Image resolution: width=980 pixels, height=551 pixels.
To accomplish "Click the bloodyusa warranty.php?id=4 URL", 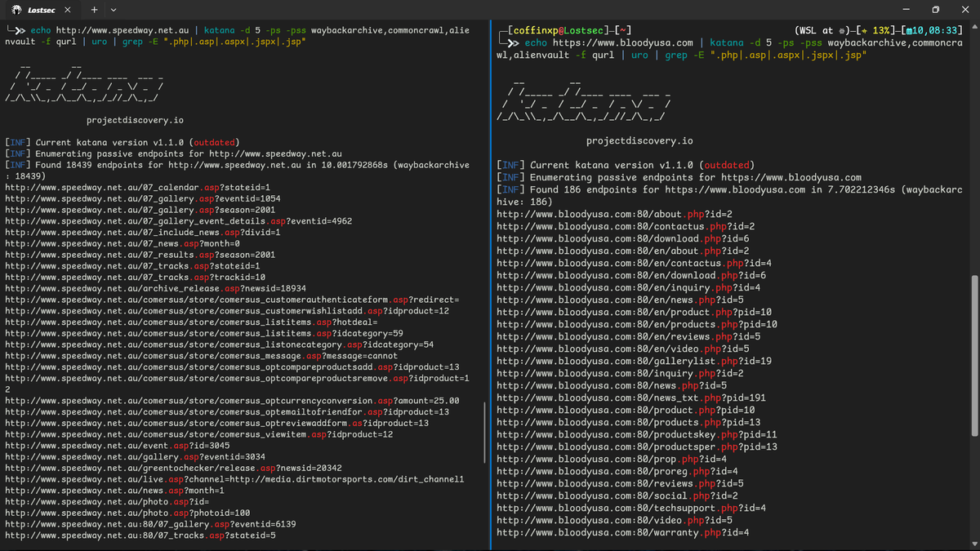I will [623, 532].
